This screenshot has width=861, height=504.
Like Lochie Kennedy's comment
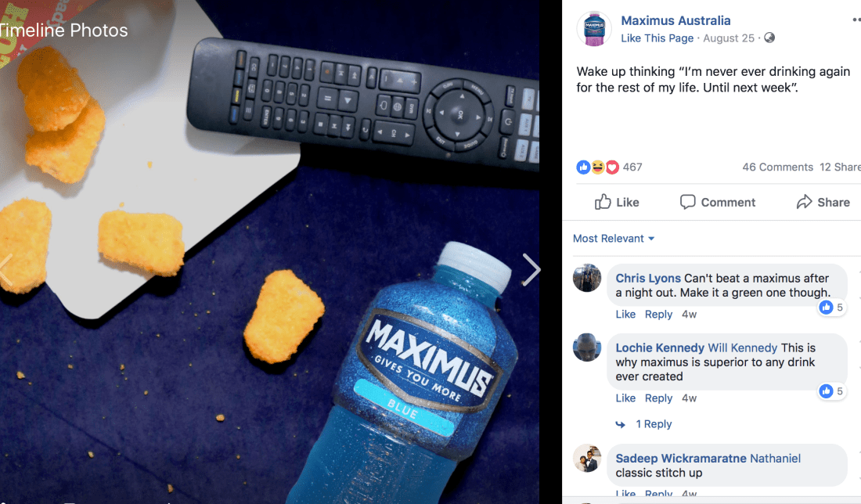(x=625, y=398)
